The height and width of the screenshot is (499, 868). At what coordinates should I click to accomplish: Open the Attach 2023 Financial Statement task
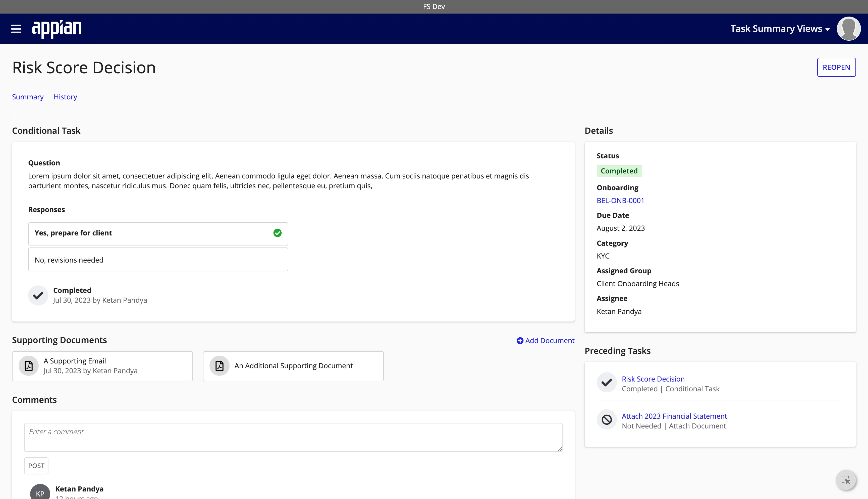pos(674,416)
